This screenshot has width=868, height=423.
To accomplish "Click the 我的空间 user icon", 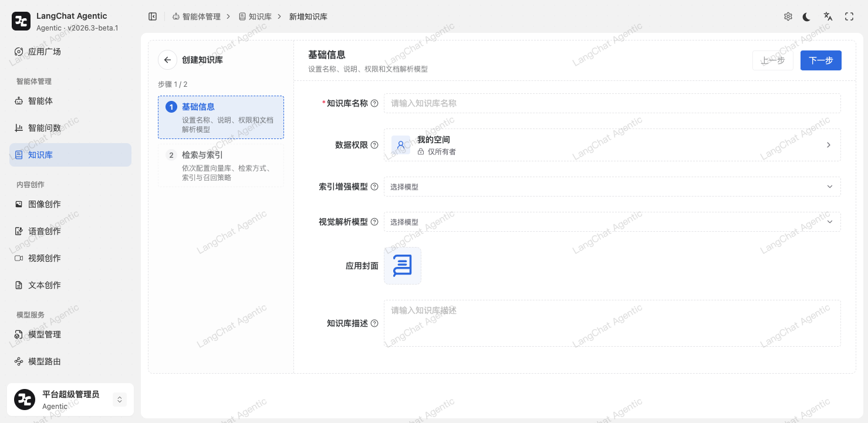I will tap(401, 145).
